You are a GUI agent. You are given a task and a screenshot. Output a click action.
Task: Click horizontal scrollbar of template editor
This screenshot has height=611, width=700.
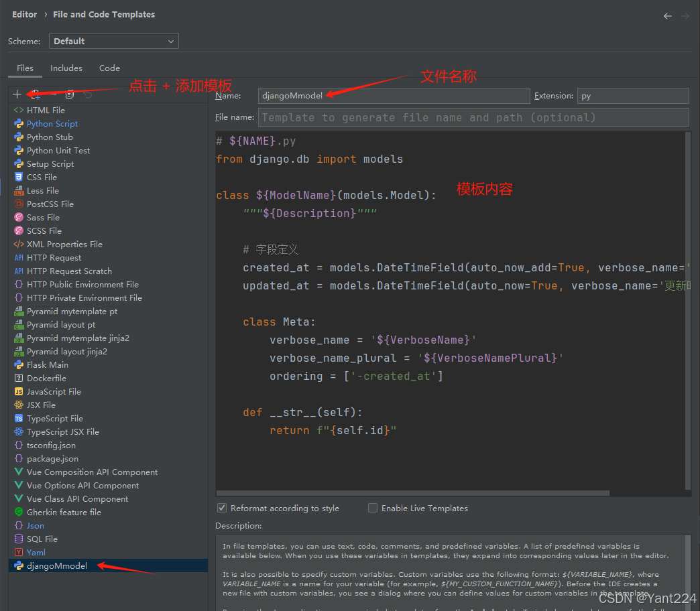(x=413, y=493)
